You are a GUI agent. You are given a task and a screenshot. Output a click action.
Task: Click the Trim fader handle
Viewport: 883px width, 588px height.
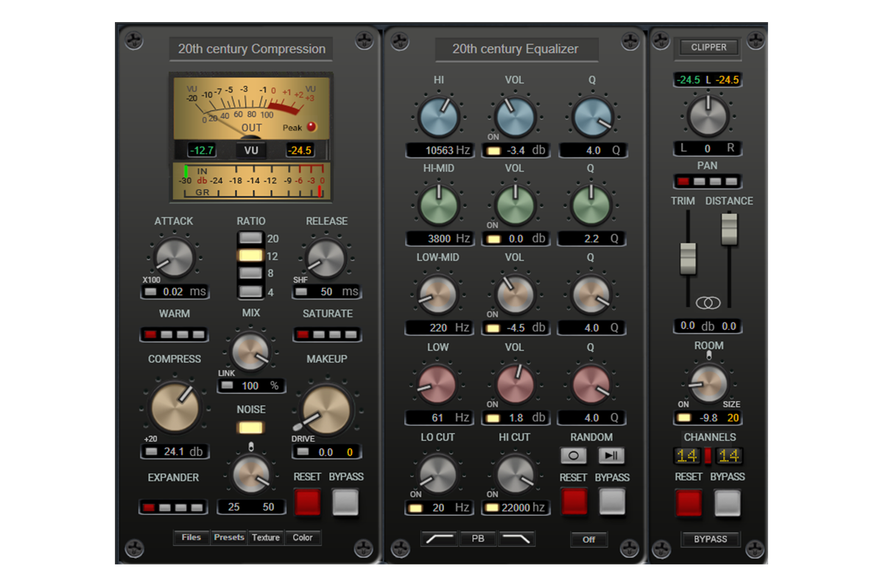688,258
